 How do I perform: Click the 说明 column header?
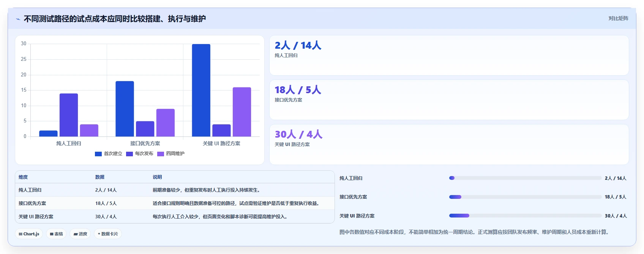click(157, 177)
